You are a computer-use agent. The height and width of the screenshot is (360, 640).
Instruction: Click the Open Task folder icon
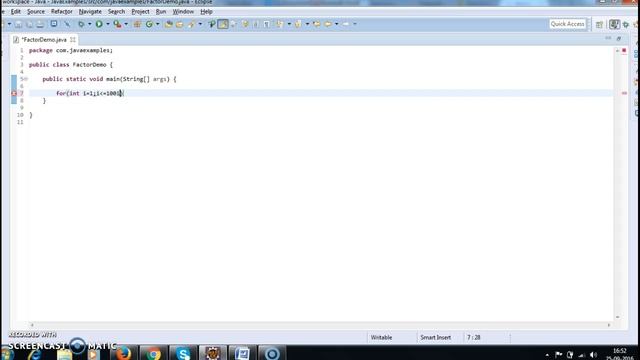[x=180, y=24]
